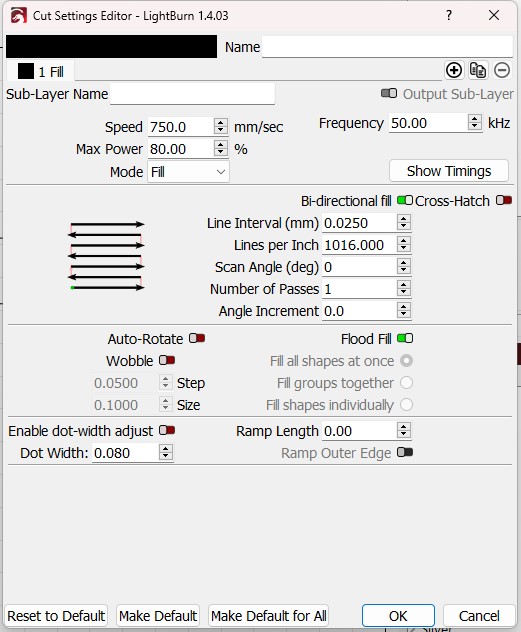The height and width of the screenshot is (632, 521).
Task: Enable the Cross-Hatch switch
Action: point(504,200)
